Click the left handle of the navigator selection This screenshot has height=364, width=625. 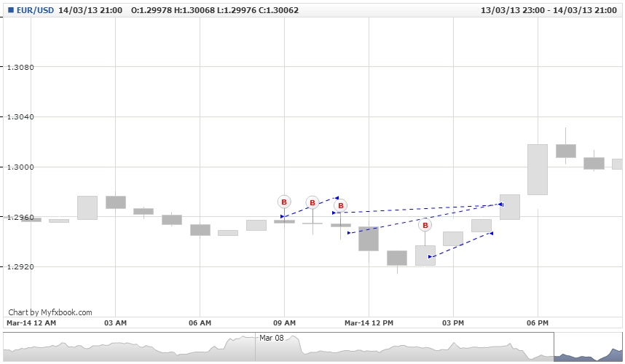(554, 347)
